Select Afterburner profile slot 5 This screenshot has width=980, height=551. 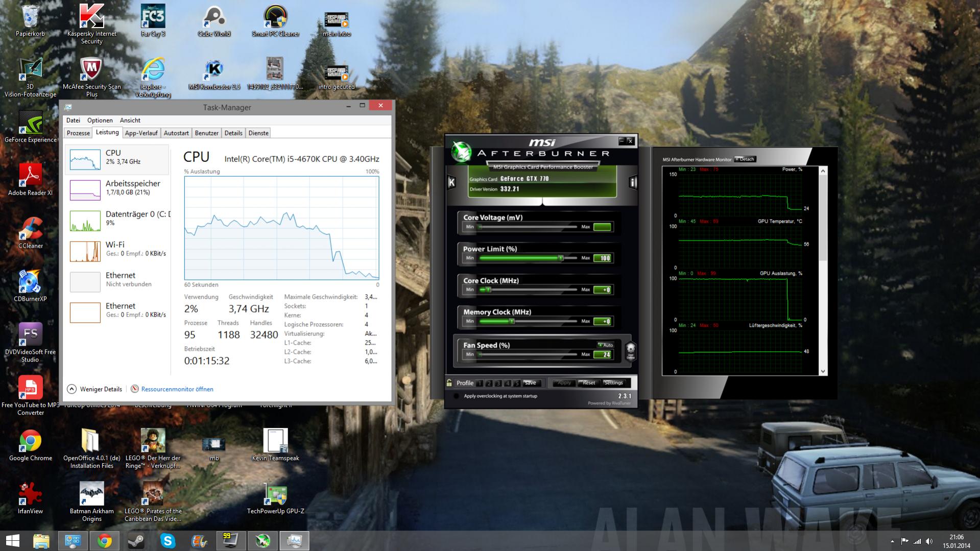pyautogui.click(x=517, y=383)
